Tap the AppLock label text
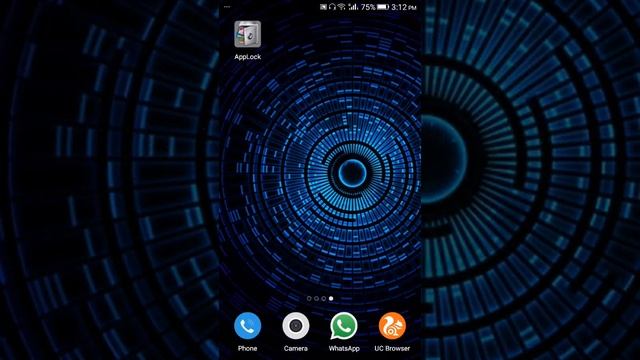The image size is (640, 360). pyautogui.click(x=247, y=57)
